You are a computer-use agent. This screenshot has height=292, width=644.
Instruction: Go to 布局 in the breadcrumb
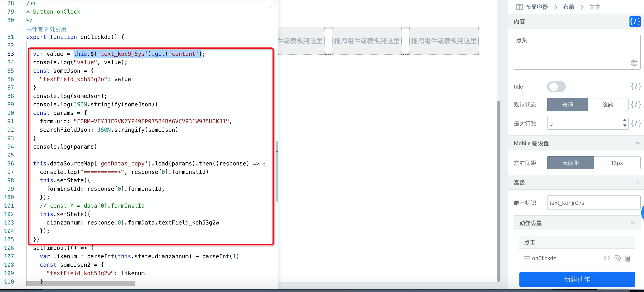pyautogui.click(x=568, y=7)
